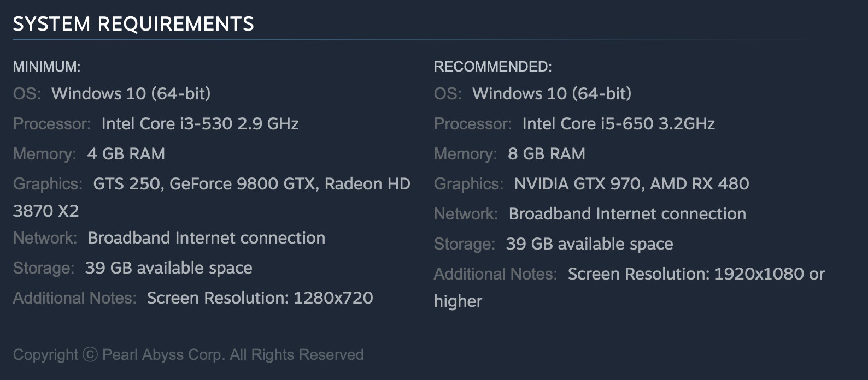Click the RECOMMENDED section label
The height and width of the screenshot is (380, 868).
tap(492, 67)
